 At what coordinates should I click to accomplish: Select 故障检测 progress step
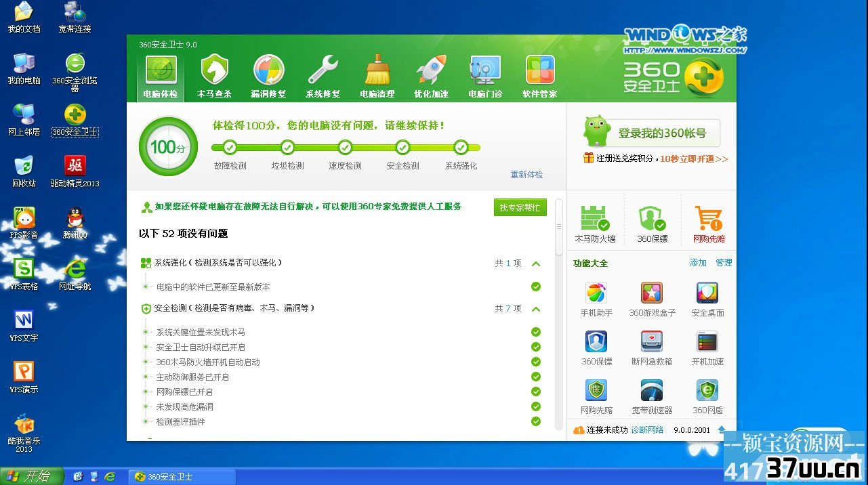coord(230,147)
